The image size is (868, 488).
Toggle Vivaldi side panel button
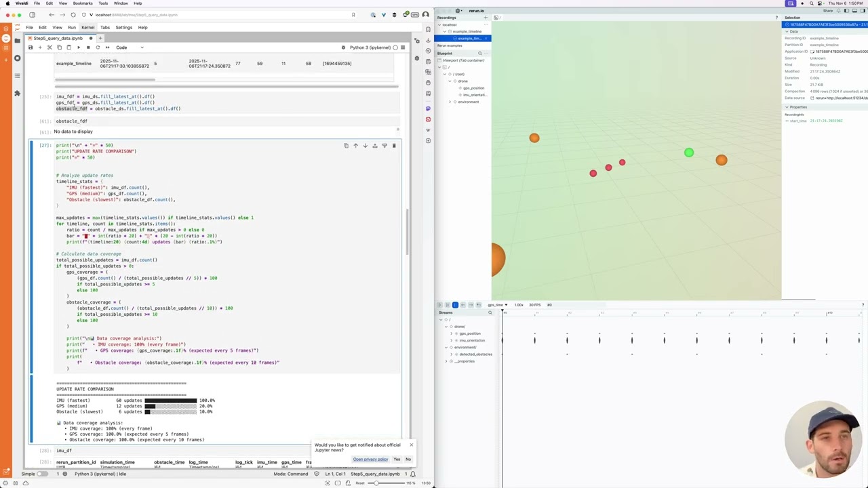tap(32, 15)
